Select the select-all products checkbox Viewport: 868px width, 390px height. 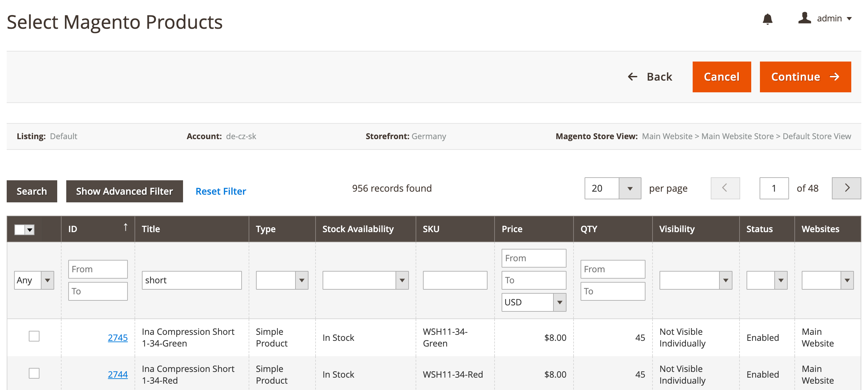pyautogui.click(x=19, y=229)
